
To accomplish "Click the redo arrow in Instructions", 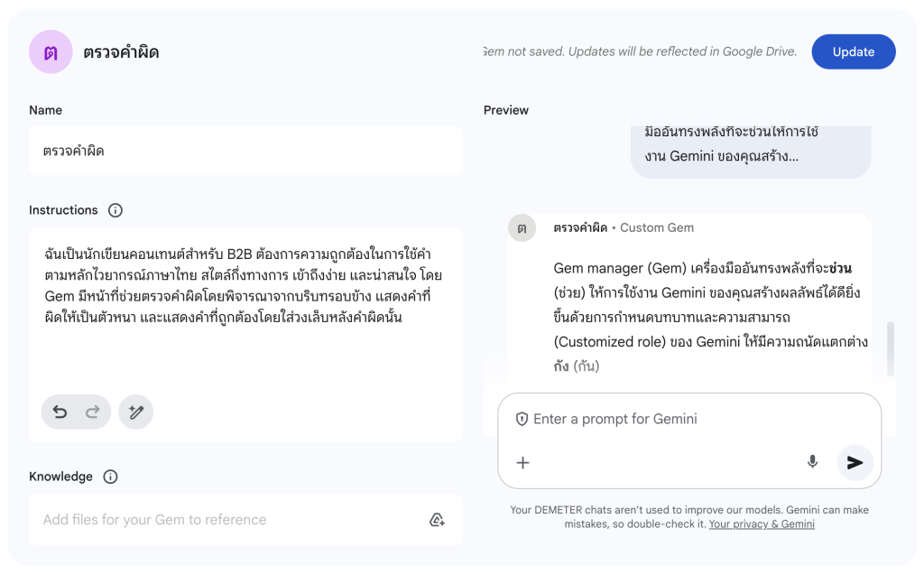I will click(92, 412).
